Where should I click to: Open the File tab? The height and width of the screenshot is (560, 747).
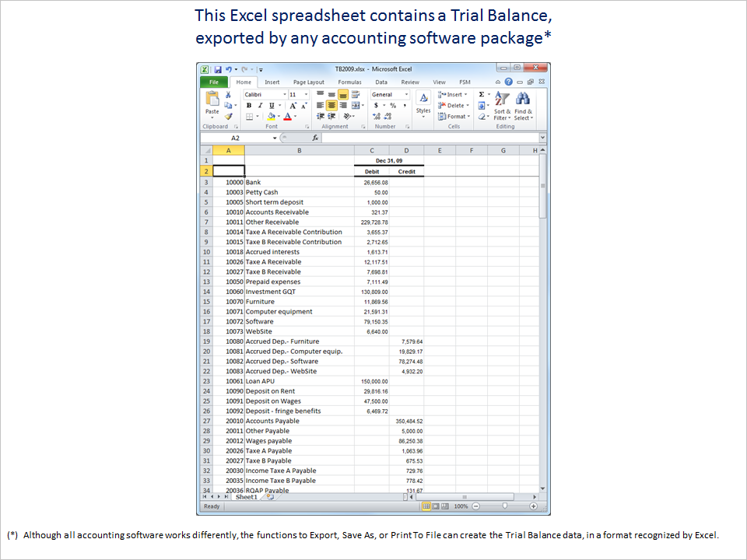coord(213,82)
